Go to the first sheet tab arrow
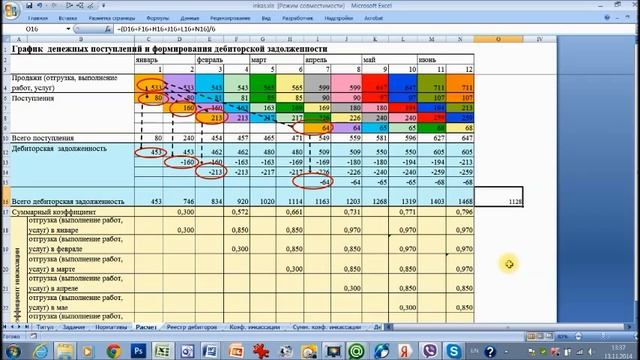Viewport: 640px width, 360px height. coord(5,327)
